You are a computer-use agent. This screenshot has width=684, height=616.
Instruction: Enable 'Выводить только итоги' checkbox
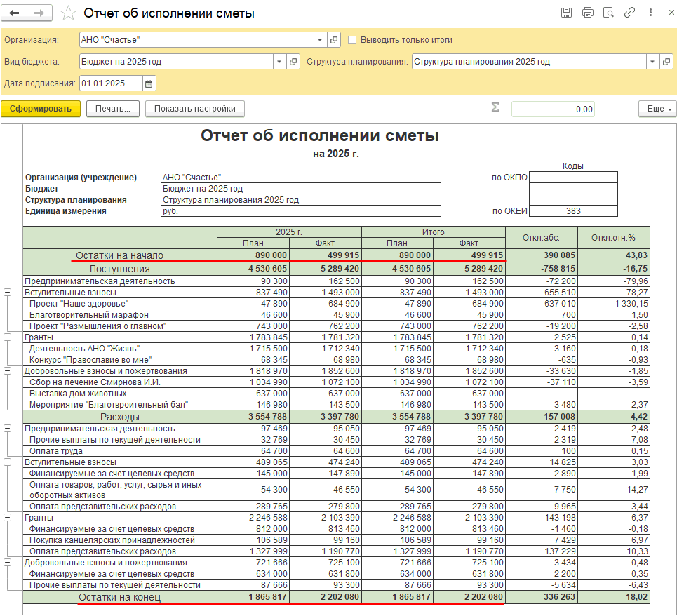353,40
